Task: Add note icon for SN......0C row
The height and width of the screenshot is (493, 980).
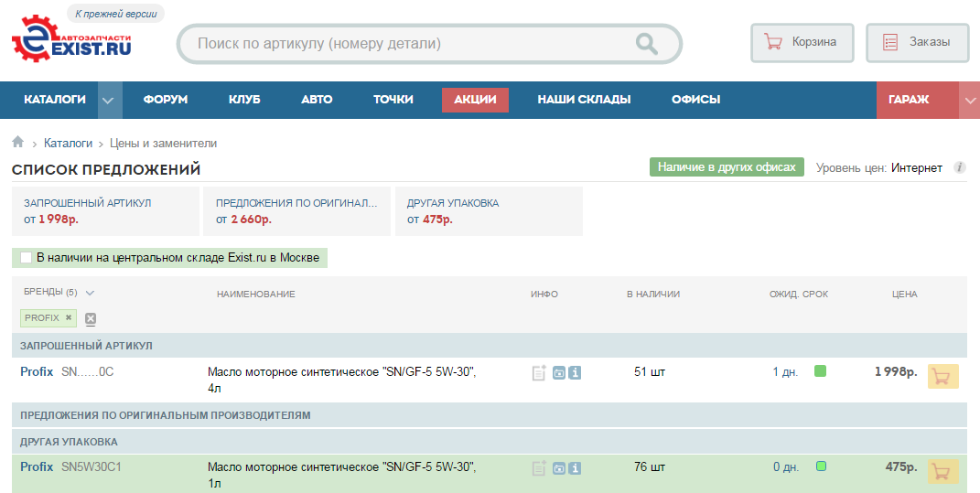Action: click(x=539, y=372)
